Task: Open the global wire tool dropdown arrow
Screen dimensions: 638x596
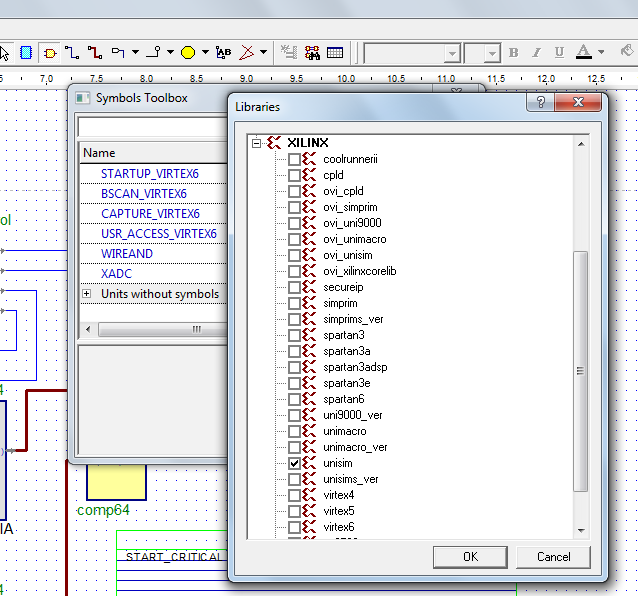Action: pos(170,52)
